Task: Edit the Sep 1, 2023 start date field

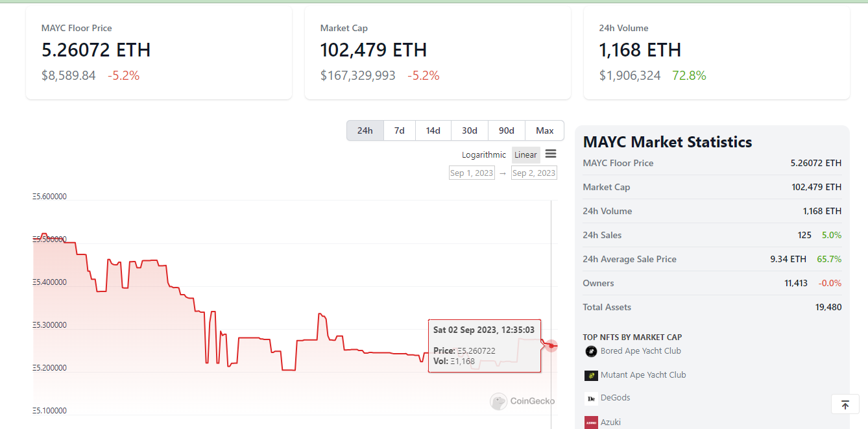Action: (472, 173)
